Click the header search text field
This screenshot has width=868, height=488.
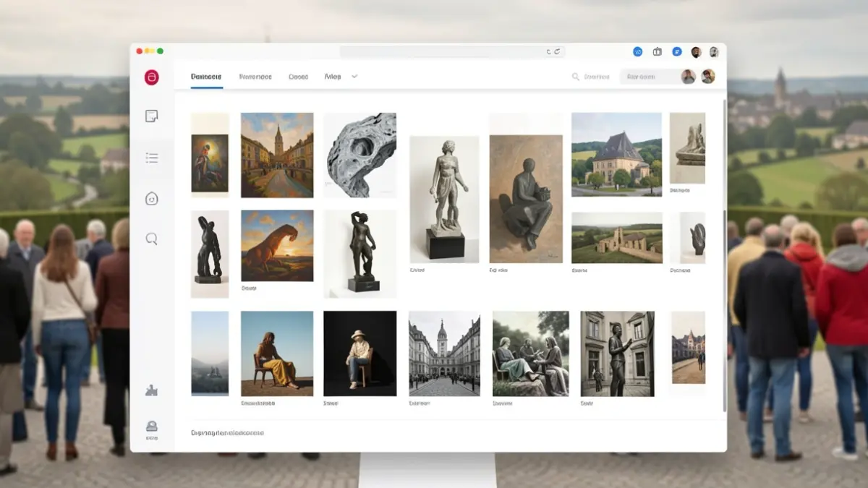tap(597, 77)
